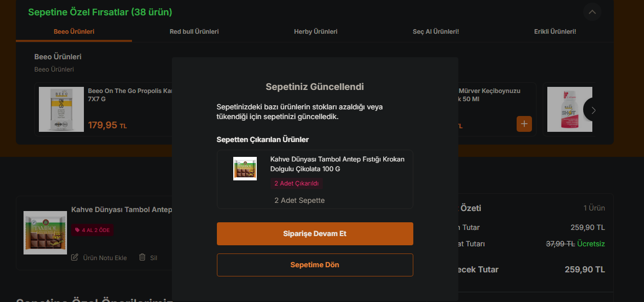This screenshot has width=644, height=302.
Task: Click the 179,95 TL price
Action: click(107, 125)
